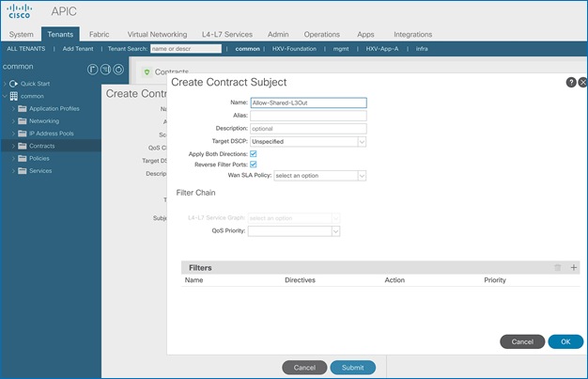Click the subject Name field
The height and width of the screenshot is (379, 588).
[x=308, y=103]
